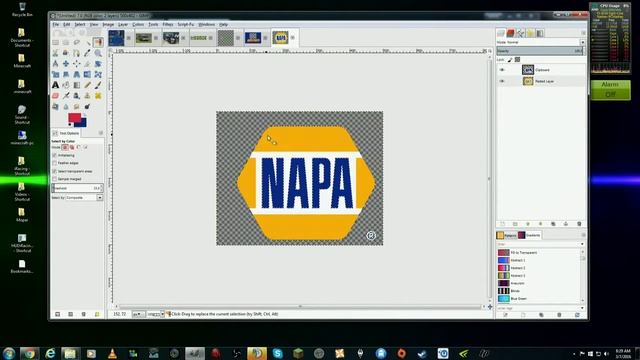Screen dimensions: 640x360
Task: Toggle Select transparent areas checkbox
Action: pyautogui.click(x=54, y=171)
